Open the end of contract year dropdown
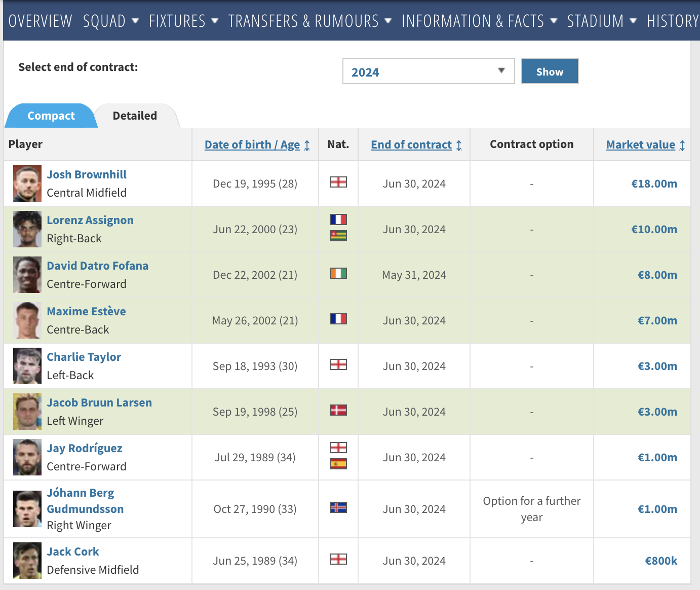Viewport: 700px width, 590px height. (428, 71)
